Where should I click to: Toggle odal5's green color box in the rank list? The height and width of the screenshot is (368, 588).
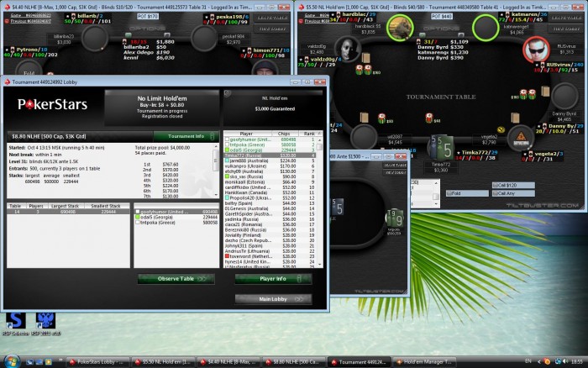click(x=227, y=150)
